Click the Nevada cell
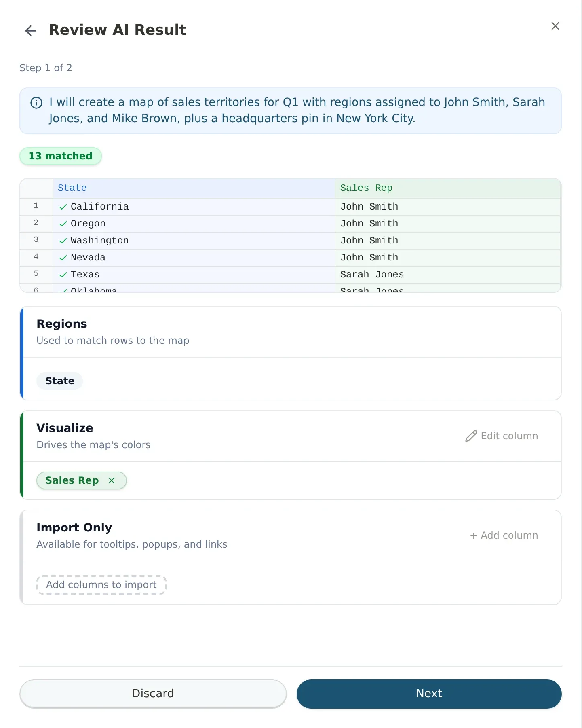Screen dimensions: 582x728 [194, 258]
